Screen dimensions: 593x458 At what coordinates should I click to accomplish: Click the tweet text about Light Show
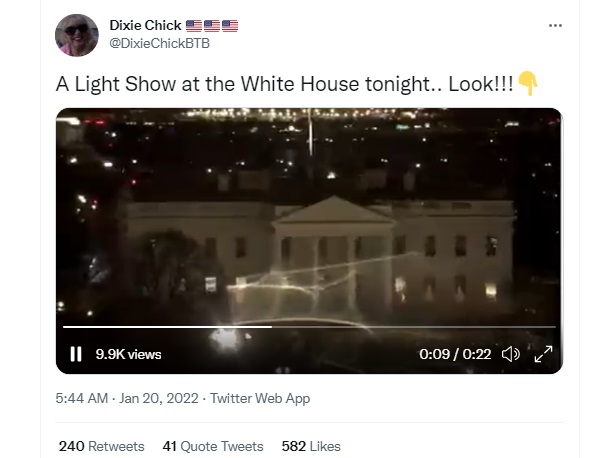point(285,84)
